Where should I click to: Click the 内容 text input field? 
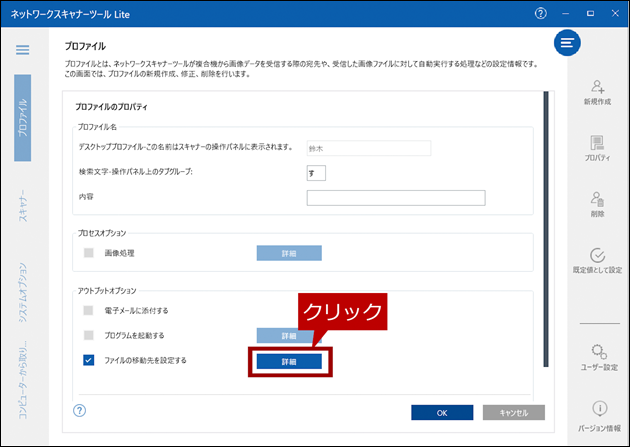(395, 198)
